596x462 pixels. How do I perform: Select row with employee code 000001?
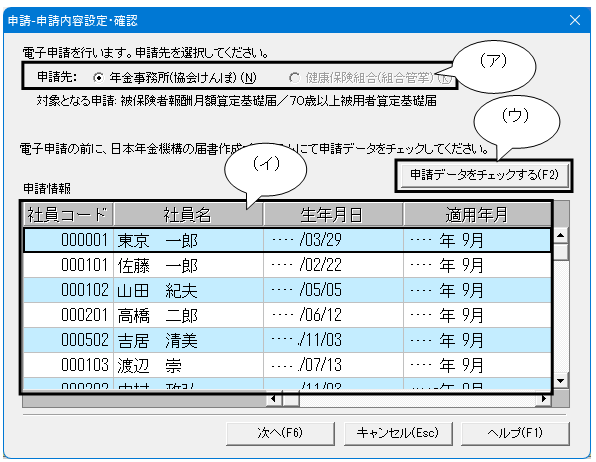(287, 240)
